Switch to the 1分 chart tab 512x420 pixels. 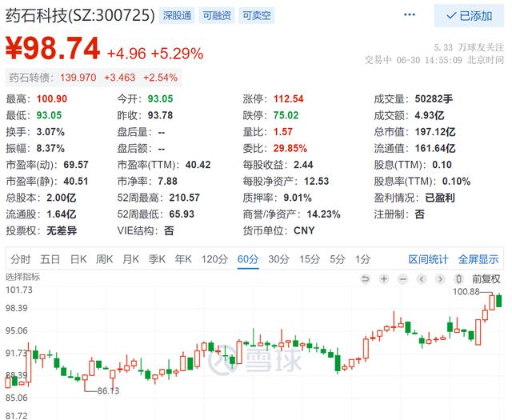click(362, 259)
